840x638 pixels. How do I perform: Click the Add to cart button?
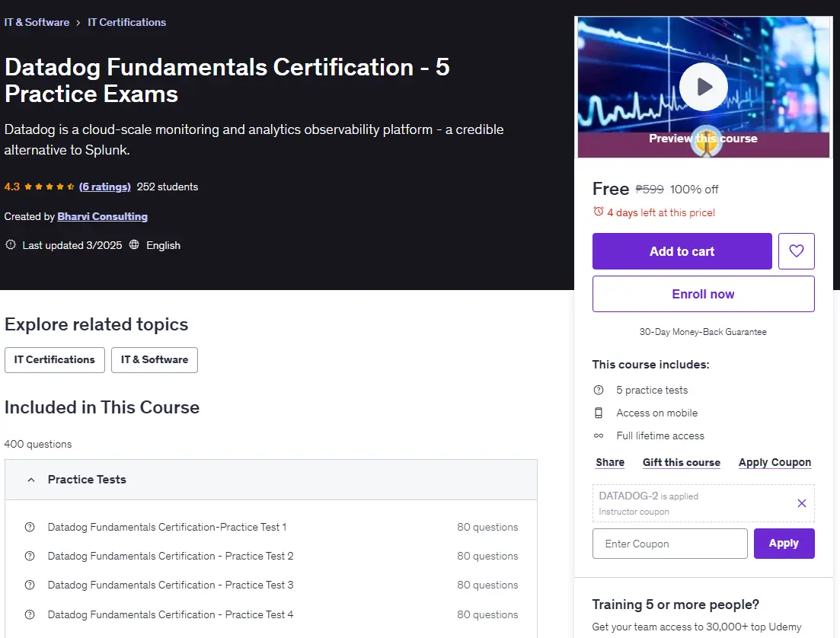tap(682, 251)
